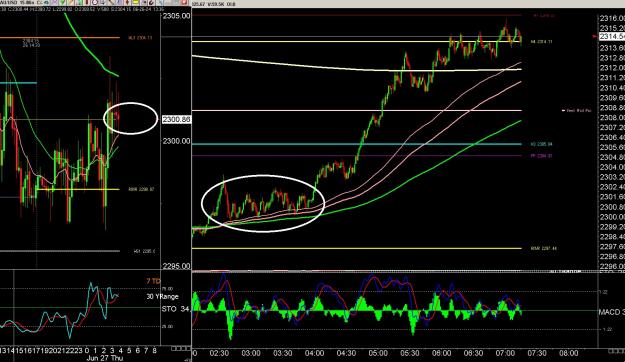Viewport: 625px width, 362px height.
Task: Click the scroll control under the right chart
Action: pyautogui.click(x=616, y=351)
